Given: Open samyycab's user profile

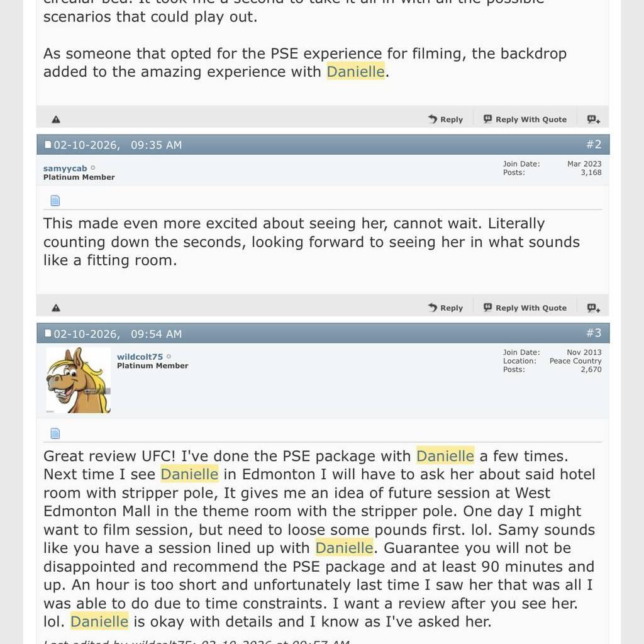Looking at the screenshot, I should [65, 169].
